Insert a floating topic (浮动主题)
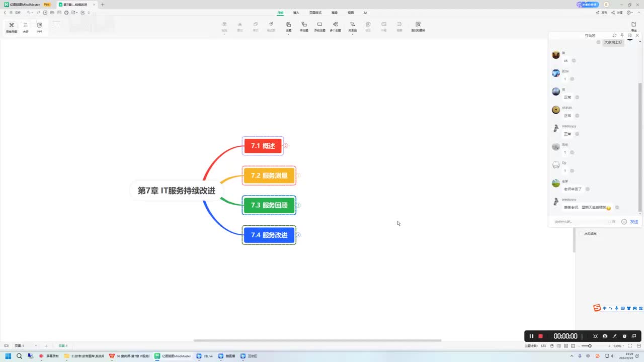The width and height of the screenshot is (644, 362). 319,27
